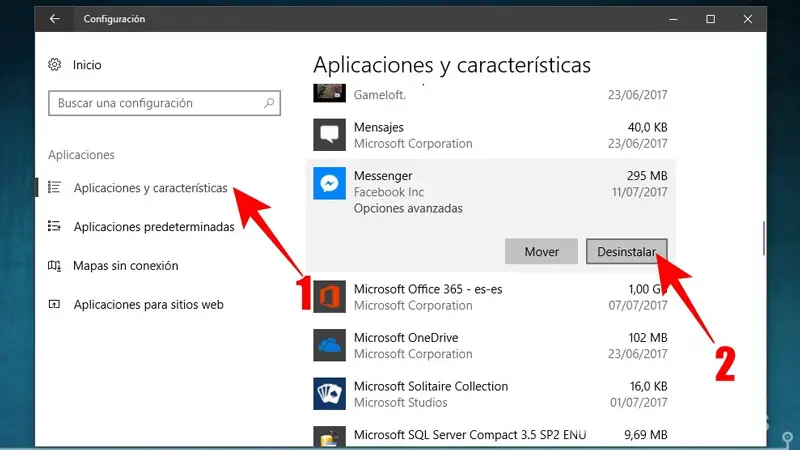This screenshot has height=450, width=800.
Task: Click the Mensajes app icon
Action: [x=330, y=135]
